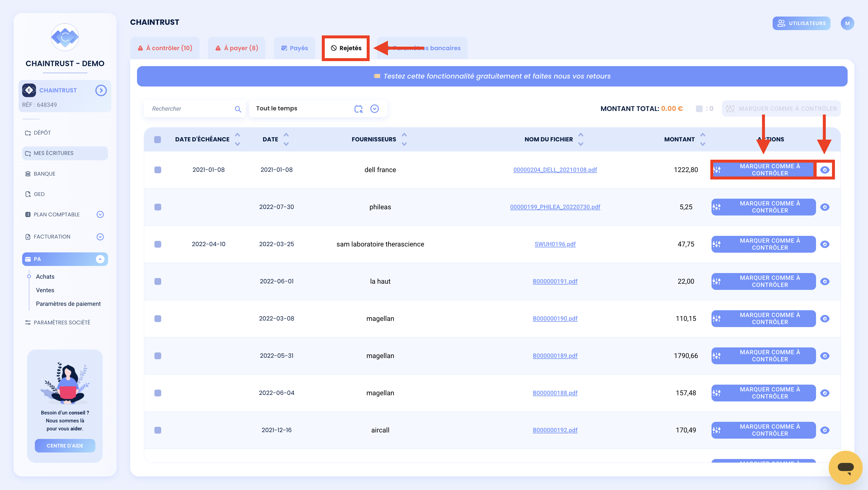This screenshot has height=490, width=868.
Task: Select the Rejetés tab
Action: 346,48
